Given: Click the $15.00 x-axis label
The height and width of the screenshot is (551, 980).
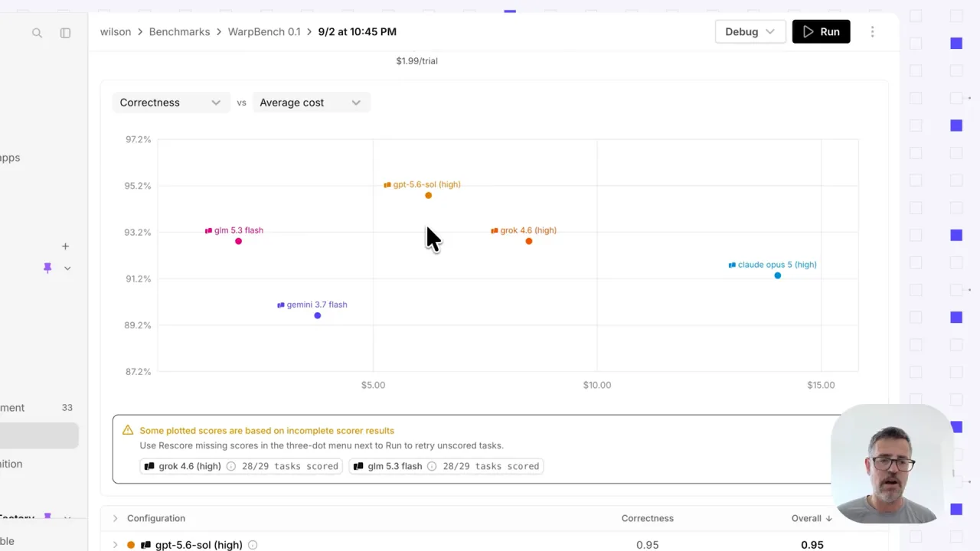Looking at the screenshot, I should (821, 385).
